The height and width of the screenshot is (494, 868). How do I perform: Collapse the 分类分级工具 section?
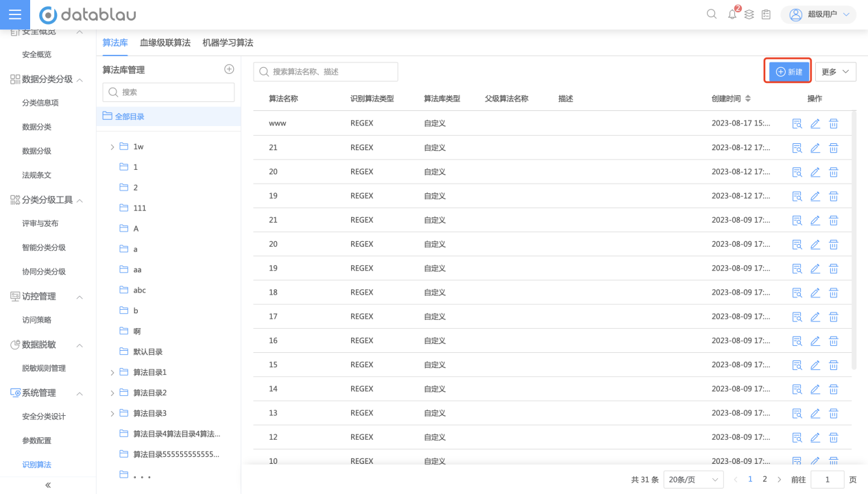point(80,201)
